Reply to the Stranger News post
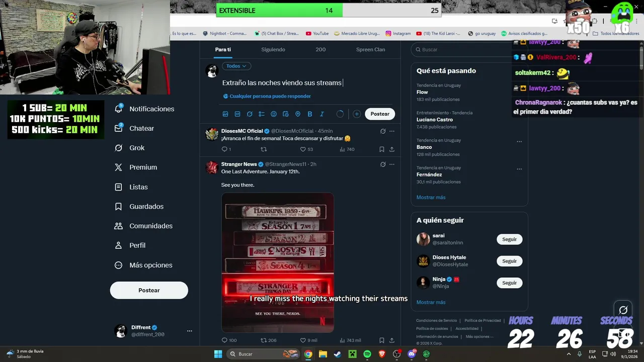The image size is (644, 362). click(229, 340)
